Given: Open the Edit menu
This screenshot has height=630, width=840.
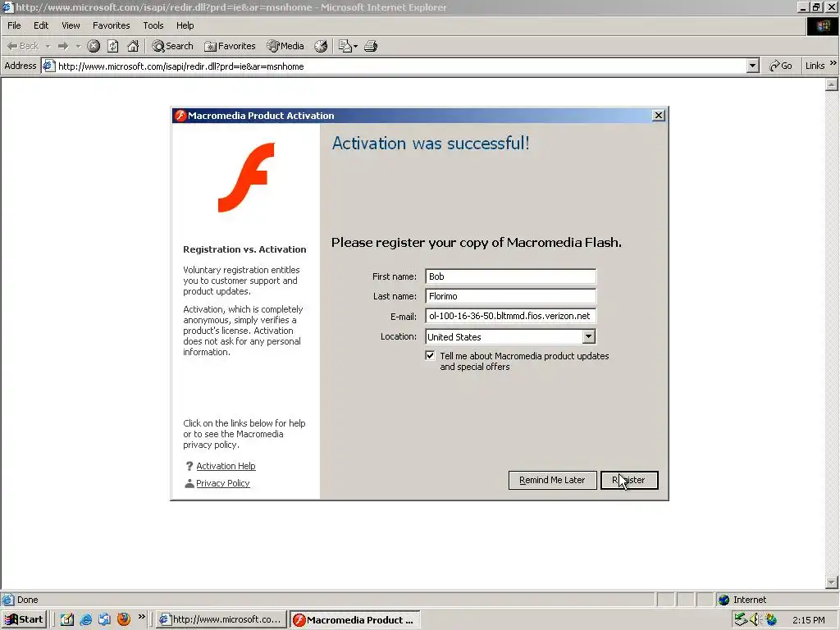Looking at the screenshot, I should [x=41, y=25].
